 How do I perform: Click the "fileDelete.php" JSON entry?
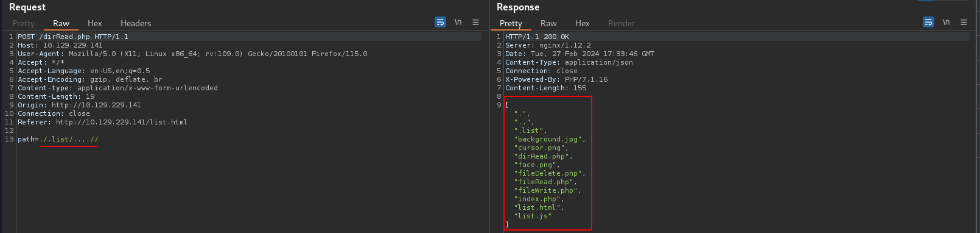click(x=550, y=173)
